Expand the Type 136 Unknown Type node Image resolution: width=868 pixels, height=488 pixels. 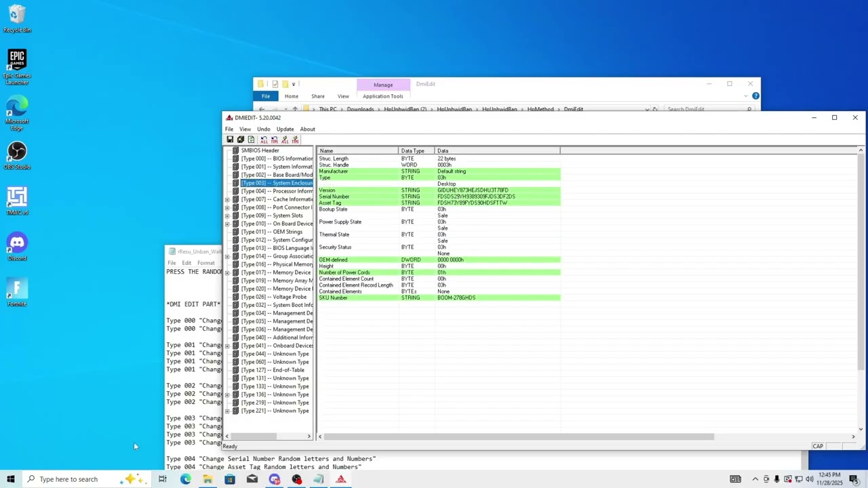click(227, 394)
